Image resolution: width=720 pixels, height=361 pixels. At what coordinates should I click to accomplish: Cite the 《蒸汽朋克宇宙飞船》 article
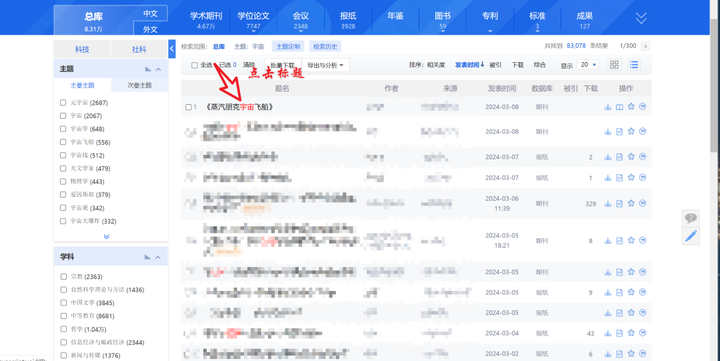tap(643, 107)
